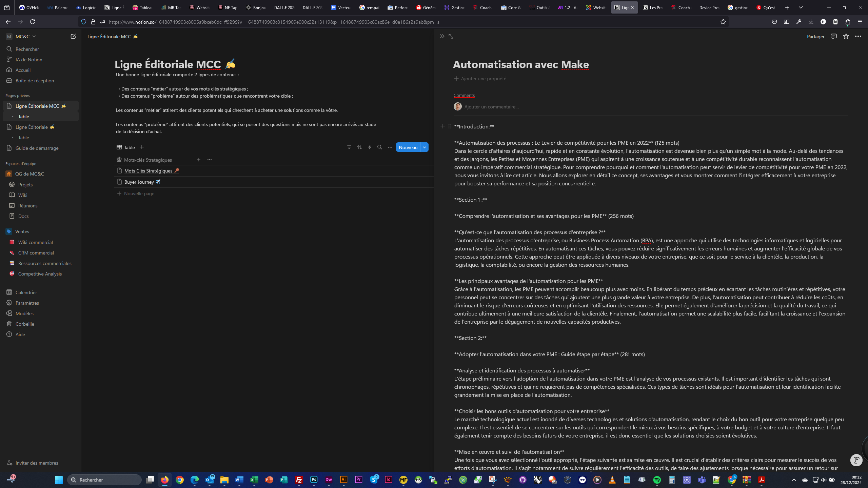
Task: Click the more options icon in table row
Action: [x=209, y=159]
